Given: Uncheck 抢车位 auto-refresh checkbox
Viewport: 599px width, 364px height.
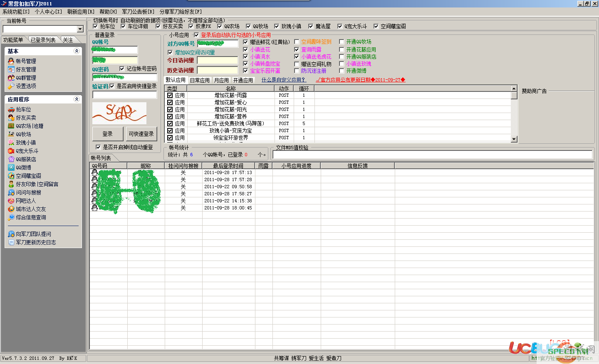Looking at the screenshot, I should (95, 26).
